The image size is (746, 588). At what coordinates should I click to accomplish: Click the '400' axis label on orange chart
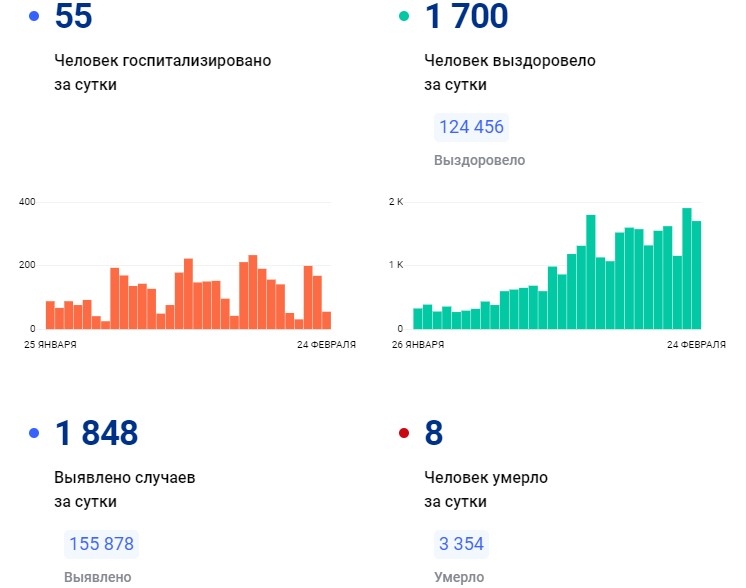pos(27,202)
